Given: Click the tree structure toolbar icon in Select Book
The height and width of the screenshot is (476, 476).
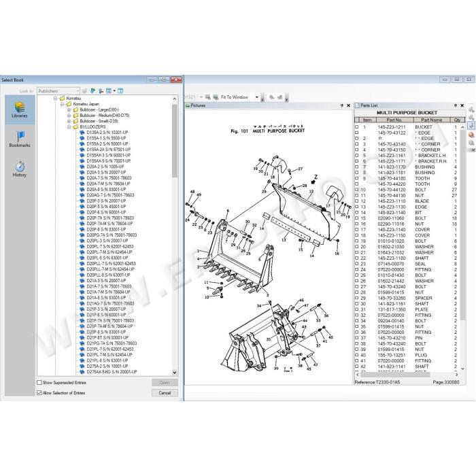Looking at the screenshot, I should click(101, 90).
